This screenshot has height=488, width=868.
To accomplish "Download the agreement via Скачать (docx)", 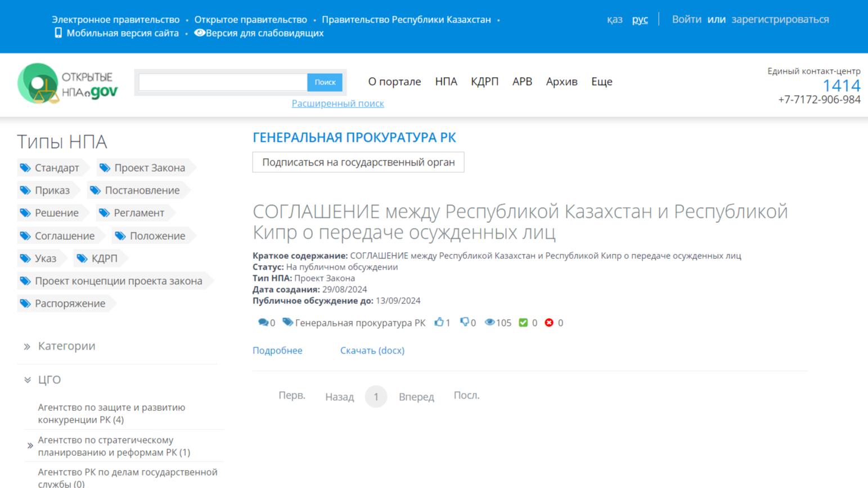I will click(x=372, y=351).
